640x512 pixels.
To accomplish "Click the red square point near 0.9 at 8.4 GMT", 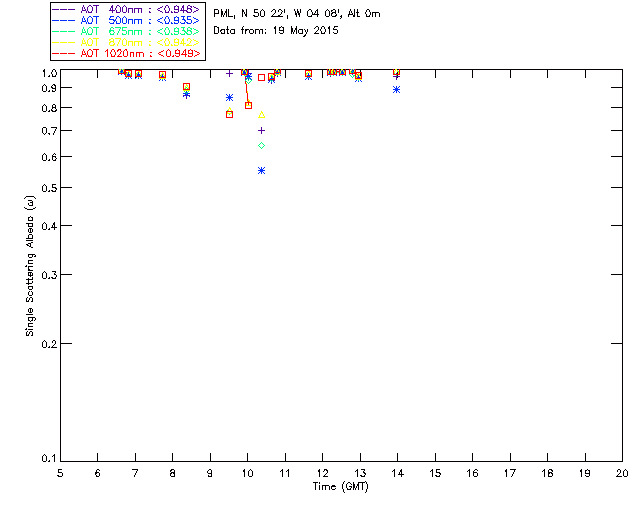I will [186, 87].
